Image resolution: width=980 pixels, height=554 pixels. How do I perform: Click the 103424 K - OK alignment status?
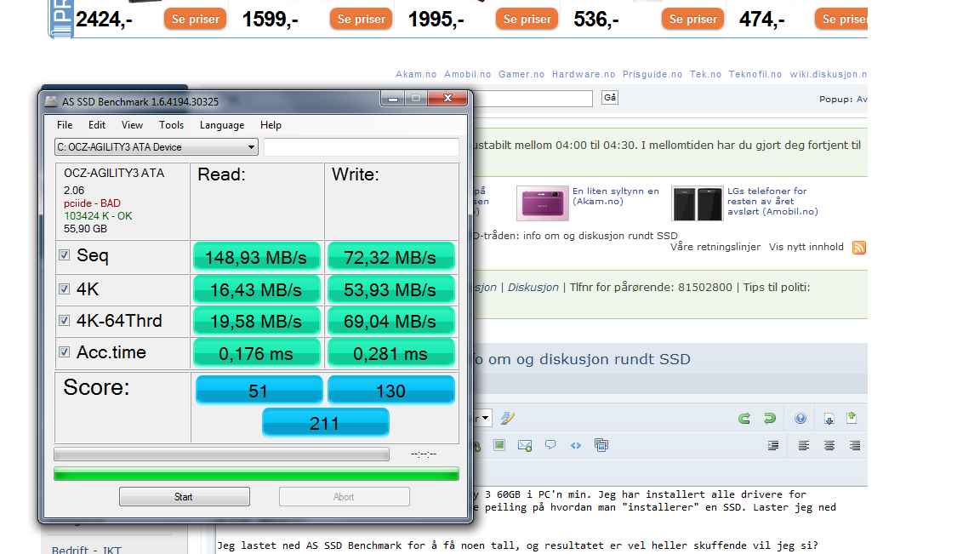(x=98, y=215)
